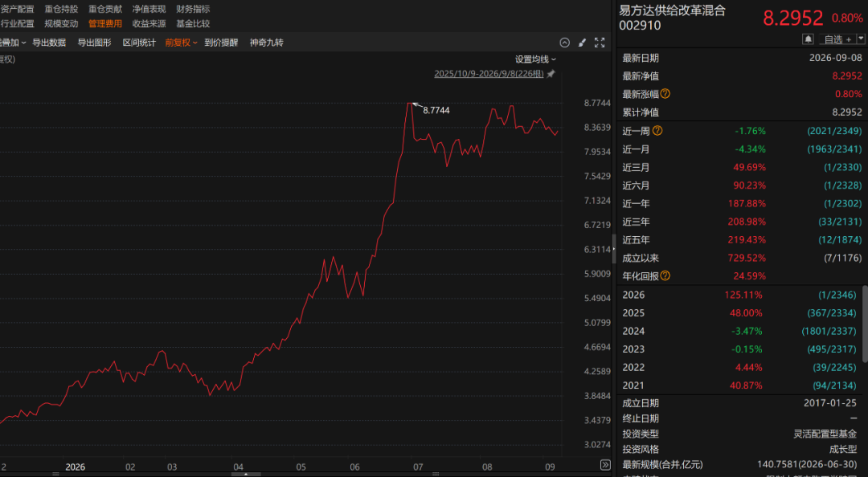868x477 pixels.
Task: Click the 投资类型 value 灵活配置型基金
Action: click(825, 434)
